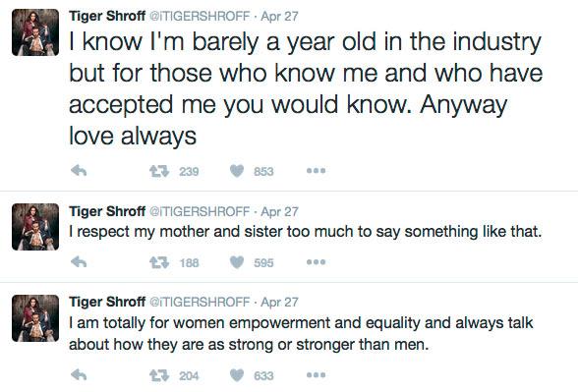Open more options on 'love always' tweet
This screenshot has height=392, width=578.
coord(316,171)
